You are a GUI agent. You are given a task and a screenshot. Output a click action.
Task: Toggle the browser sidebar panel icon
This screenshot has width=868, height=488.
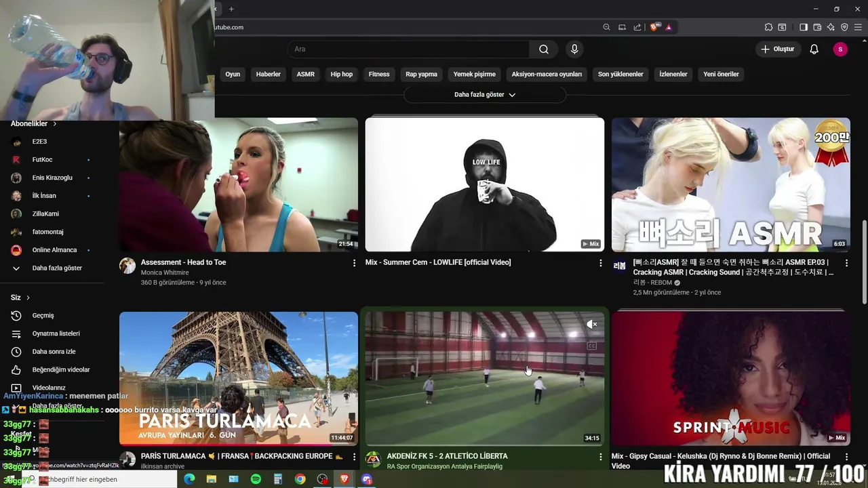click(804, 27)
